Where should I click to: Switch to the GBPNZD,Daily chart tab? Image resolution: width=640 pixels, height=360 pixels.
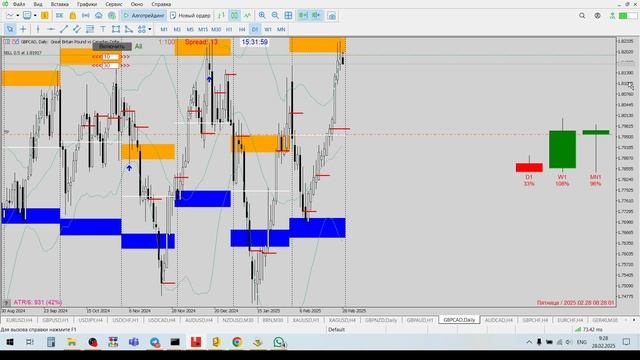tap(381, 320)
